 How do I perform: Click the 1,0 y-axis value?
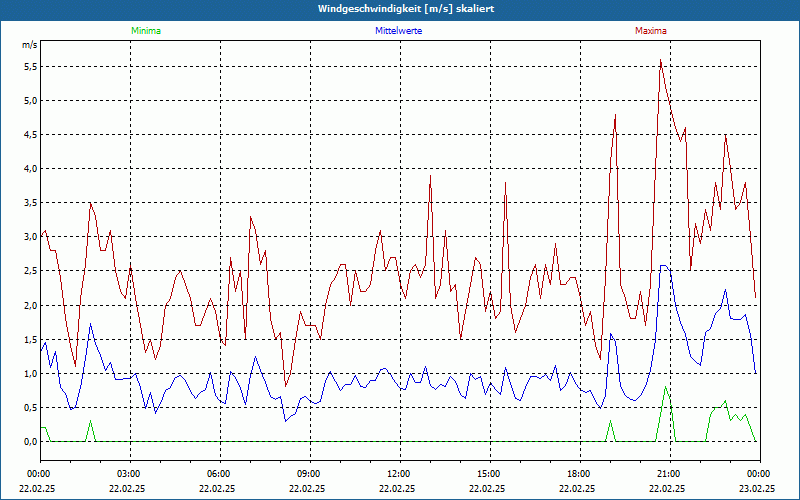[31, 374]
